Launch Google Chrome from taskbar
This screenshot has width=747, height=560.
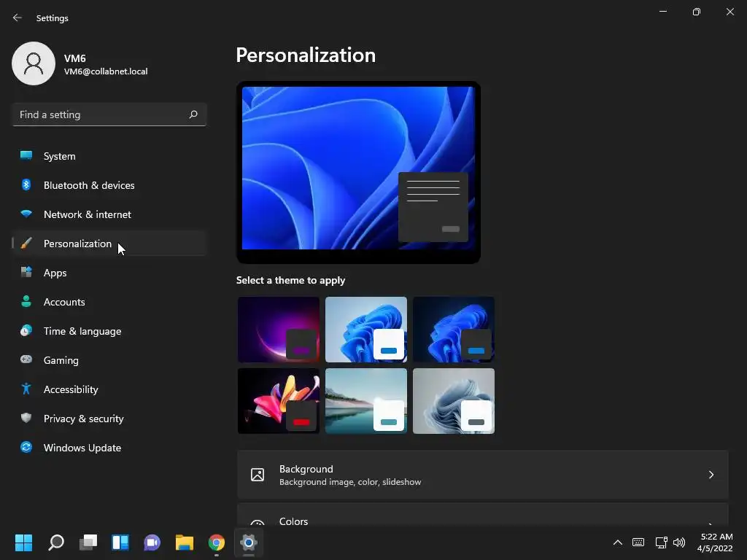(x=216, y=542)
